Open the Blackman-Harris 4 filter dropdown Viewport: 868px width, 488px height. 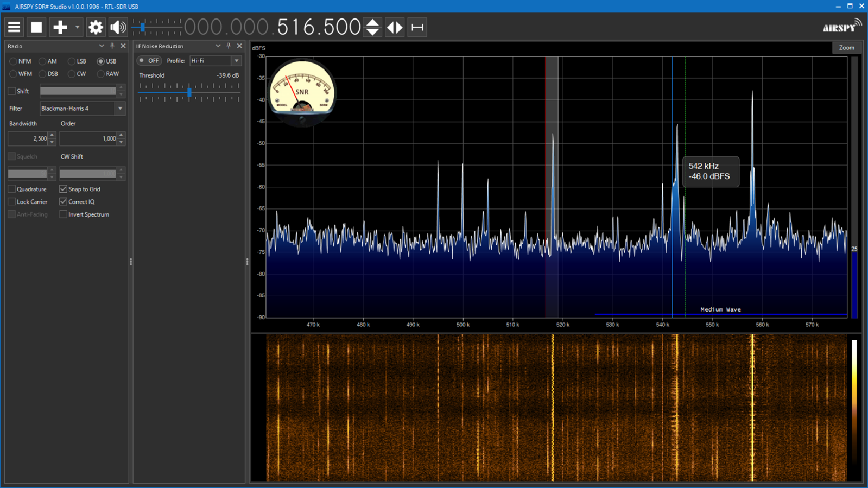pos(83,109)
